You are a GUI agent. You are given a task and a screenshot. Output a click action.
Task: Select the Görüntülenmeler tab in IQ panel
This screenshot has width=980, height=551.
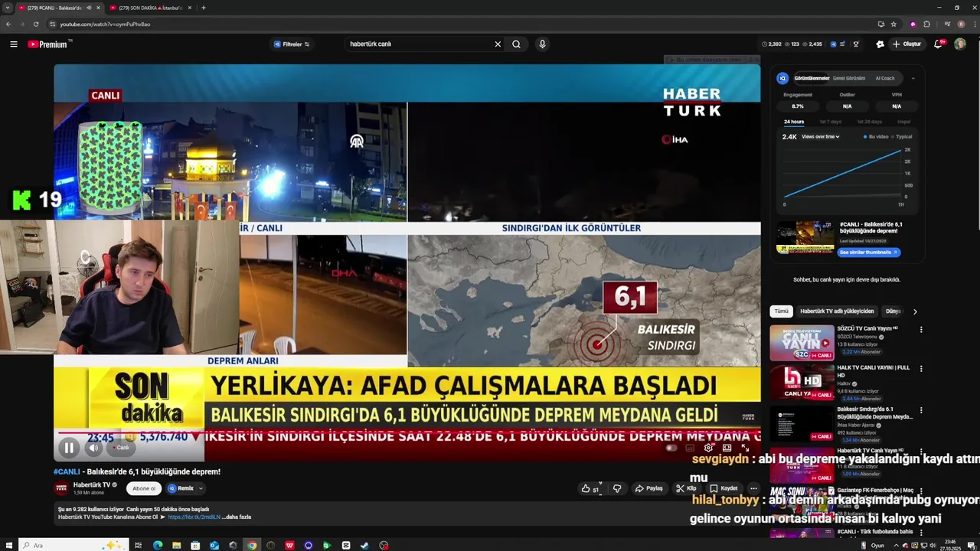tap(812, 78)
